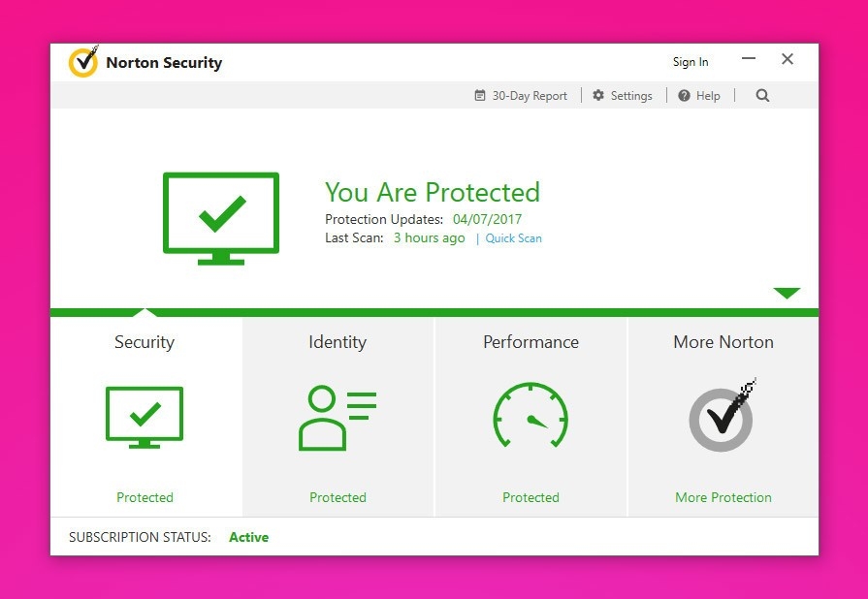
Task: Click the Active subscription status text
Action: [x=248, y=536]
